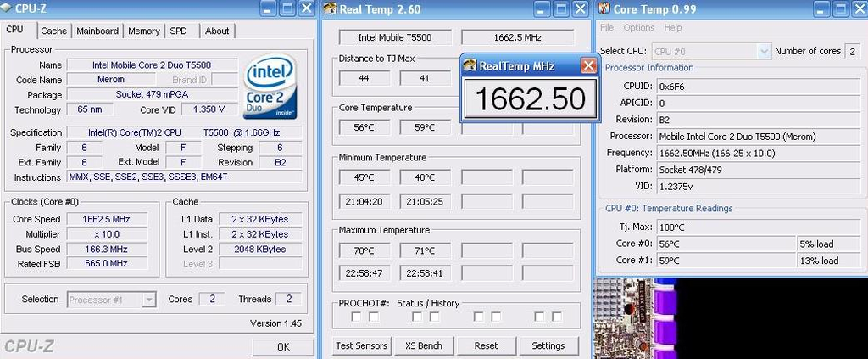
Task: Toggle the first PROCHOT# status checkbox
Action: tap(356, 317)
